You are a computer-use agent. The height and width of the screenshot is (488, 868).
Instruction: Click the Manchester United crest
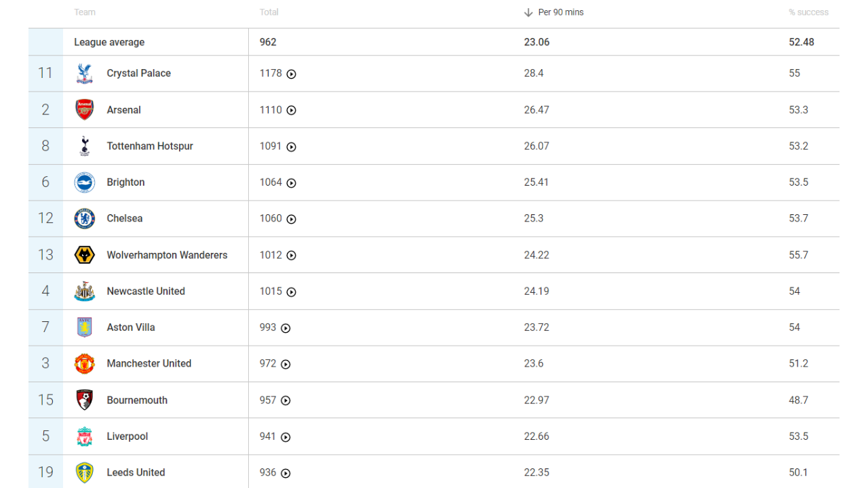(x=85, y=363)
